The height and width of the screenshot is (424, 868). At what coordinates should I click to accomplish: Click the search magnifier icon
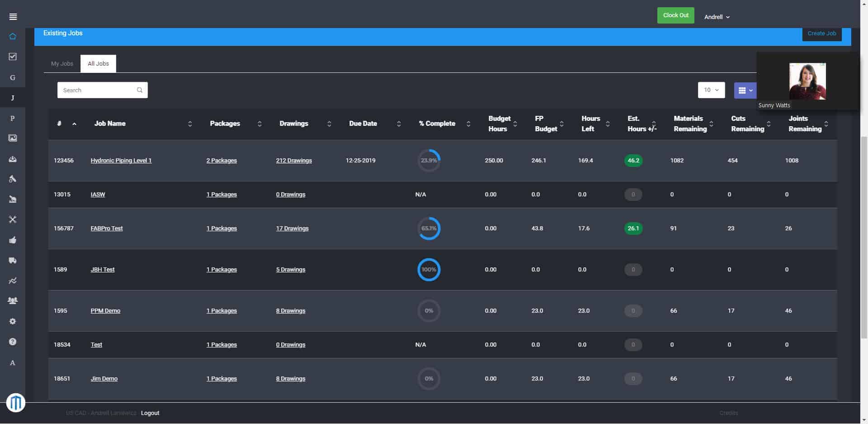click(140, 90)
